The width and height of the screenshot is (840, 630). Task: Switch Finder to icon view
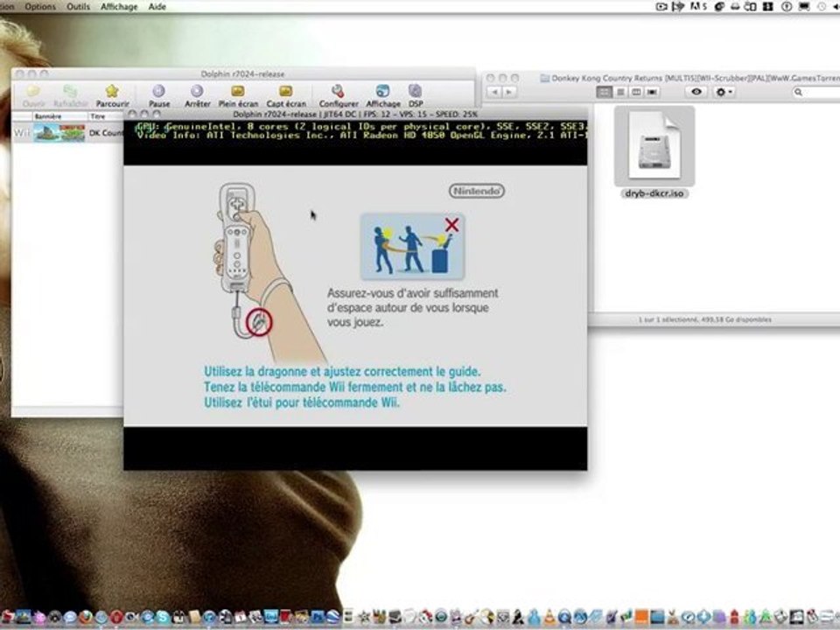(x=605, y=92)
